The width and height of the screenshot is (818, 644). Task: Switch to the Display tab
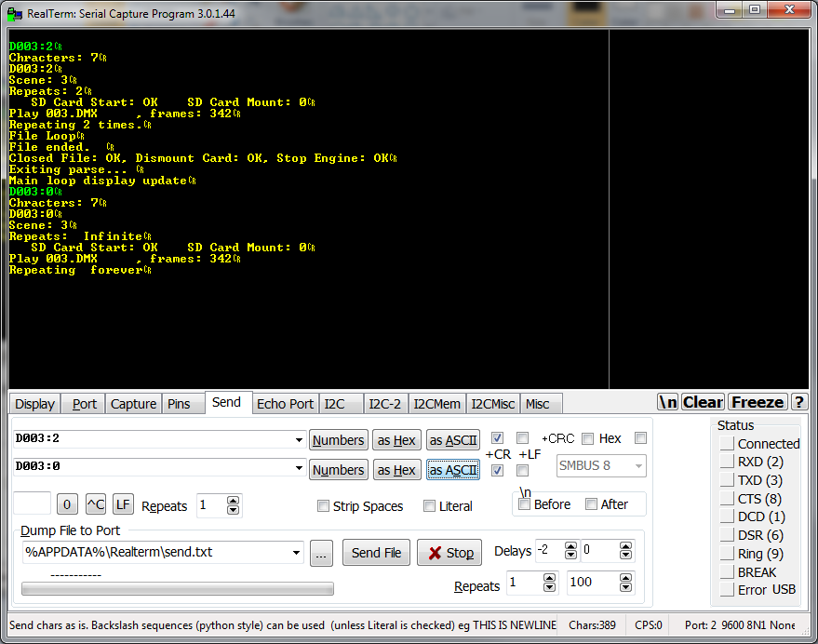[35, 404]
